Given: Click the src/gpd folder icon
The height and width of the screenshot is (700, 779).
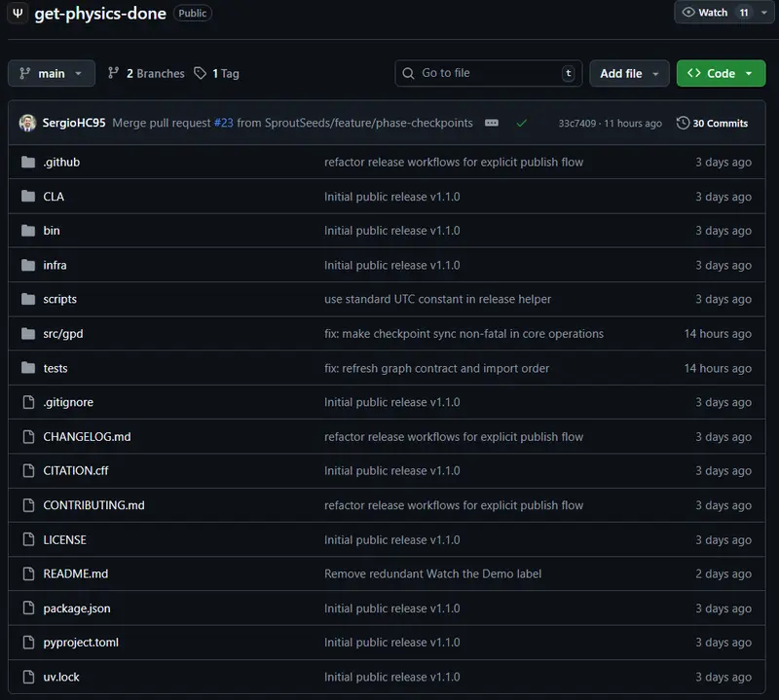Looking at the screenshot, I should point(27,334).
